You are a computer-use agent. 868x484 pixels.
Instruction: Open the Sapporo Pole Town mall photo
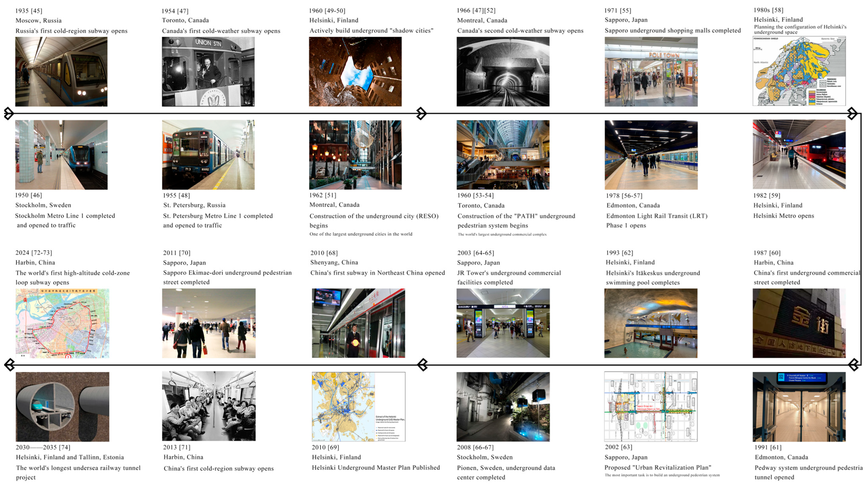tap(651, 72)
